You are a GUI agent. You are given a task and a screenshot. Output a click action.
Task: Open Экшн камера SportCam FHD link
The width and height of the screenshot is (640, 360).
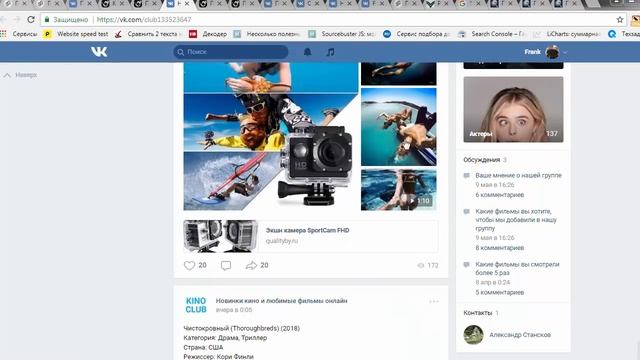pyautogui.click(x=307, y=230)
